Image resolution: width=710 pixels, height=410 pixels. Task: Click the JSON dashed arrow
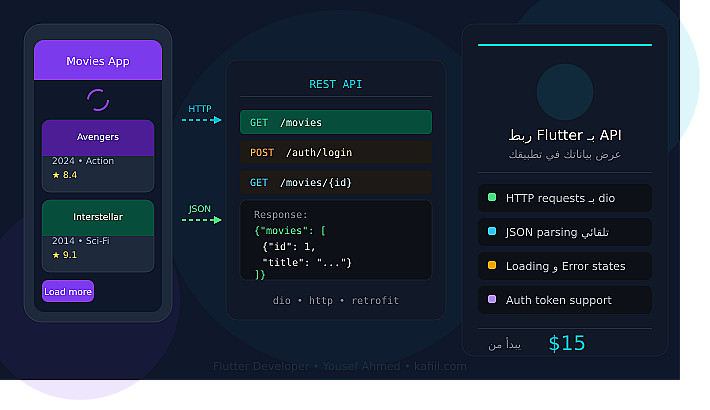pyautogui.click(x=201, y=220)
